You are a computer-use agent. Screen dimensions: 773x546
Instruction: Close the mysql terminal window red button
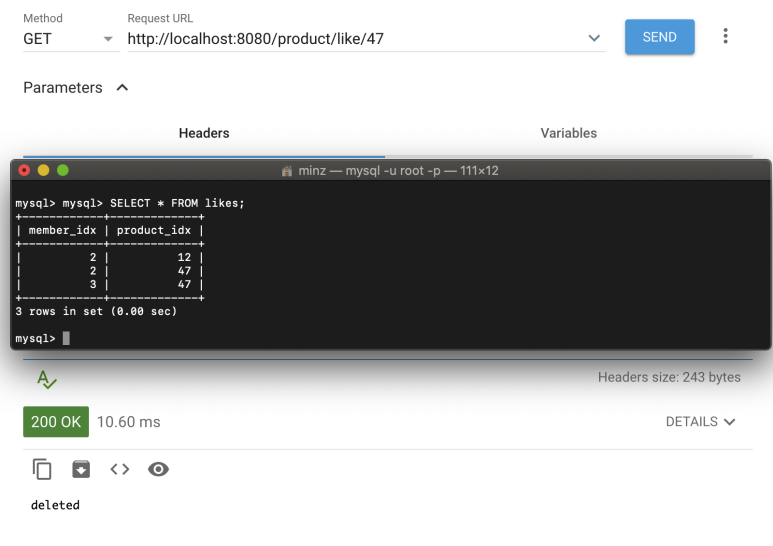tap(24, 171)
